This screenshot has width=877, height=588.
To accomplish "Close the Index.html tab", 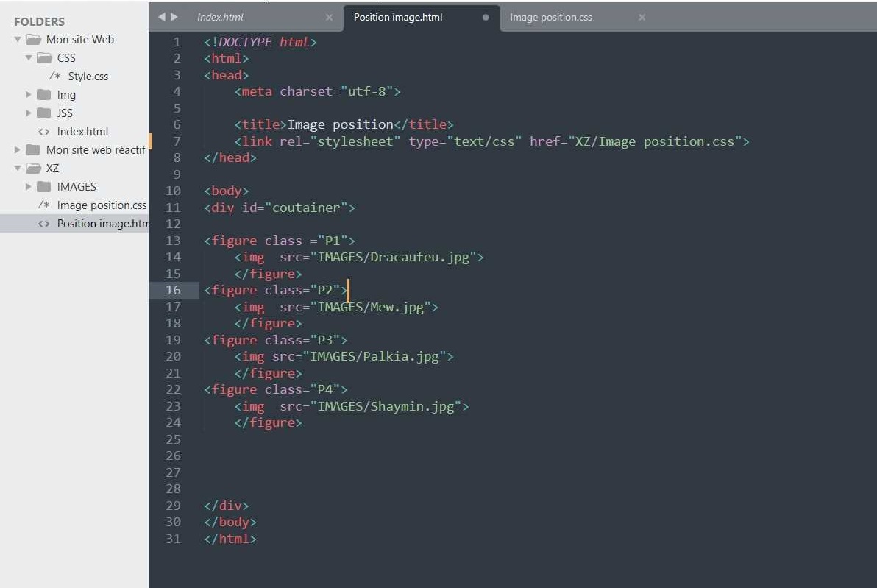I will click(329, 18).
